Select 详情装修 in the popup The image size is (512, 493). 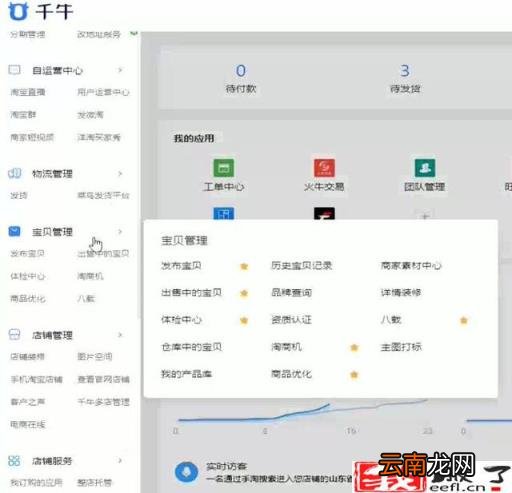tap(401, 293)
